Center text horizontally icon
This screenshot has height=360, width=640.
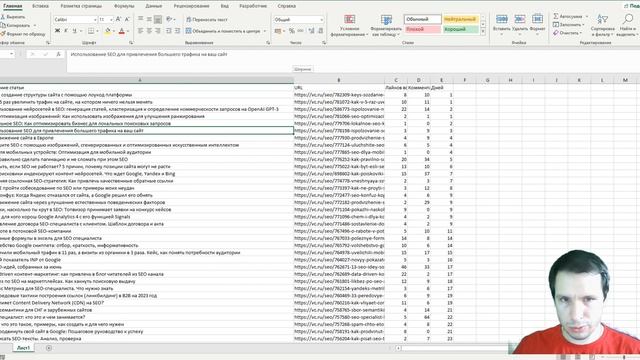point(149,31)
